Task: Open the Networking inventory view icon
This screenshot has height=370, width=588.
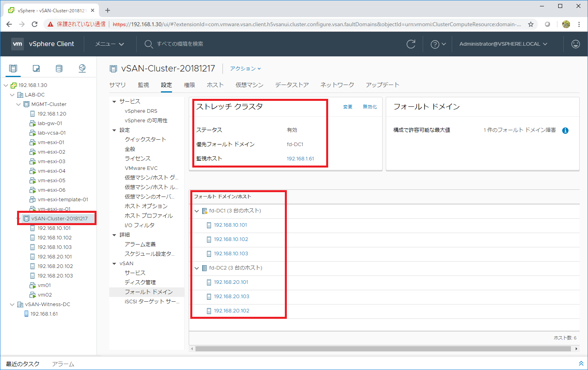Action: tap(82, 68)
